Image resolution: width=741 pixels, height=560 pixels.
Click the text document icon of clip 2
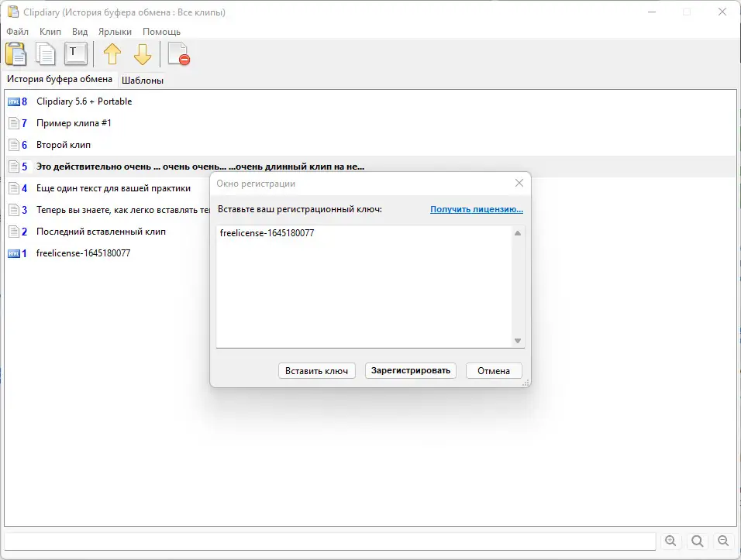coord(14,232)
